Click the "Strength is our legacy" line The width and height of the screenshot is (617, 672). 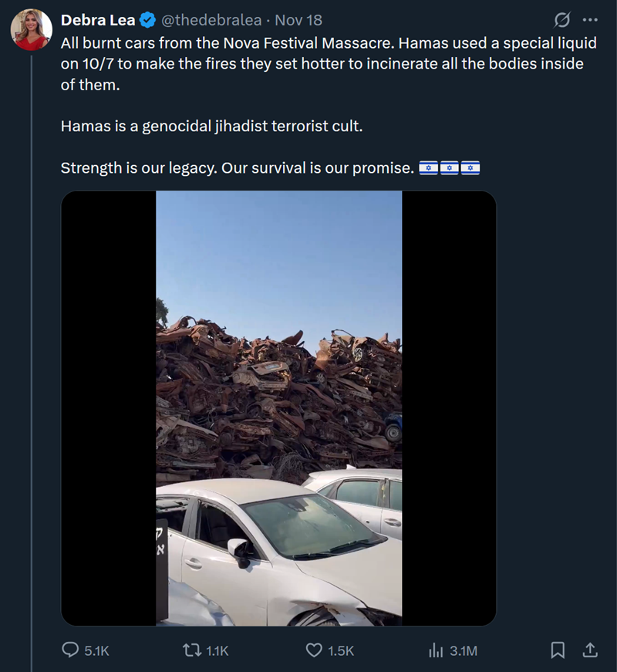click(x=237, y=167)
